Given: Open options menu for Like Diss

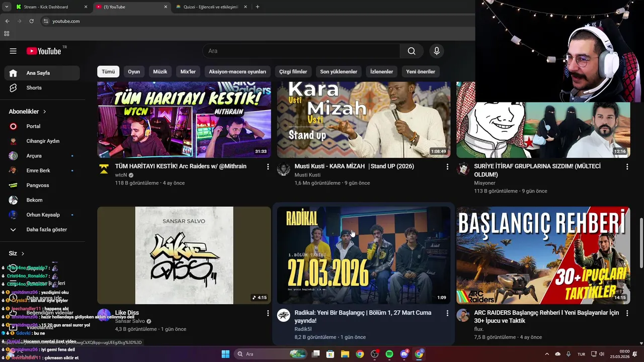Looking at the screenshot, I should 268,313.
